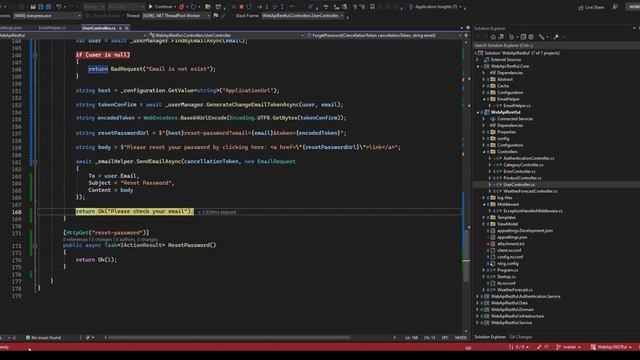Click the bookmark icon in toolbar
The height and width of the screenshot is (360, 640).
(372, 7)
